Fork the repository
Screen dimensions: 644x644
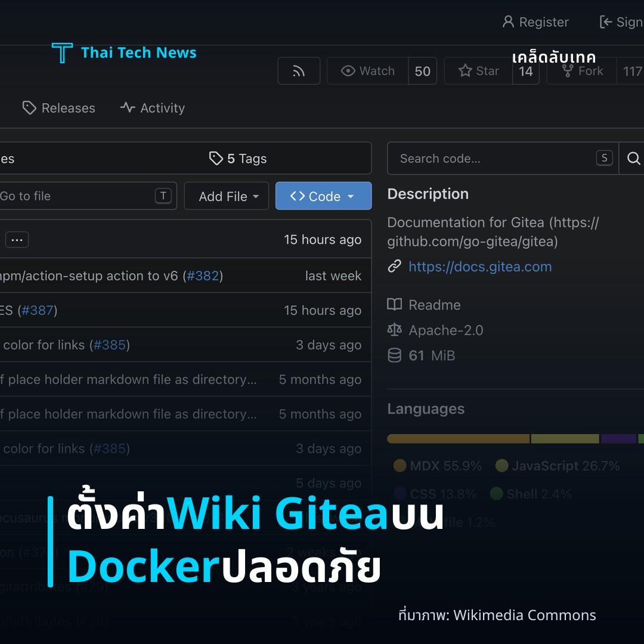[x=582, y=71]
